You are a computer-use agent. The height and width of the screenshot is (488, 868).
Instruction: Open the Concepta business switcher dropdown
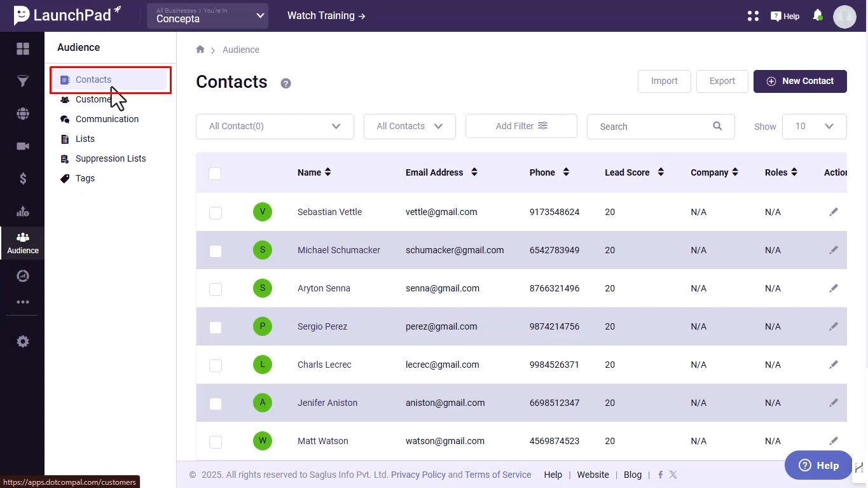(207, 16)
